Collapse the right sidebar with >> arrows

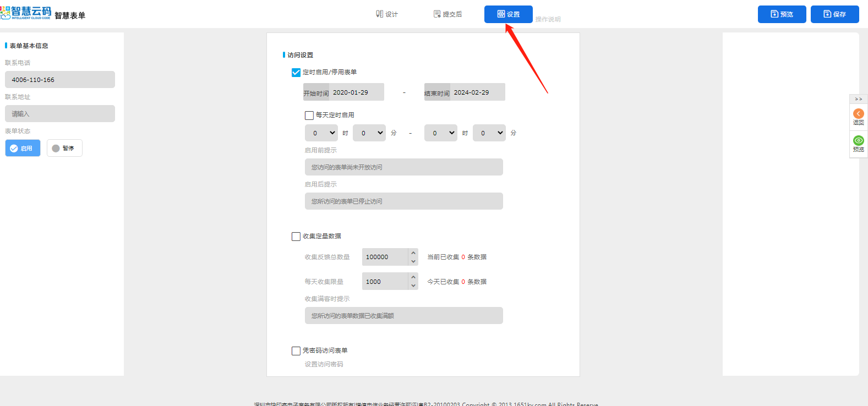tap(858, 99)
